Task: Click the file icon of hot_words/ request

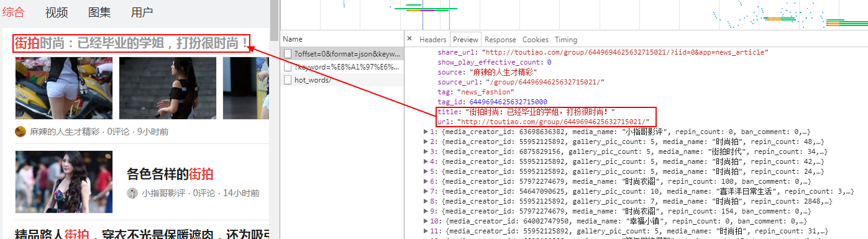Action: [x=288, y=80]
